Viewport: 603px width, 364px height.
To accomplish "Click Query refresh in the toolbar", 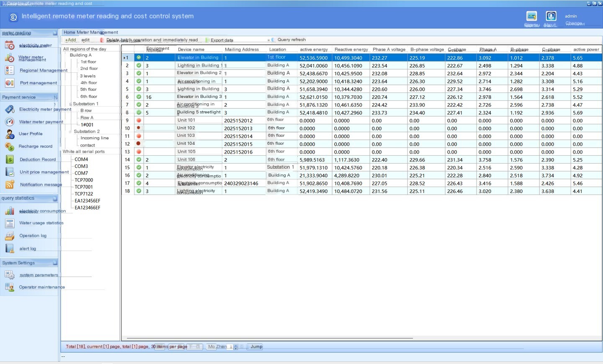I will [289, 40].
